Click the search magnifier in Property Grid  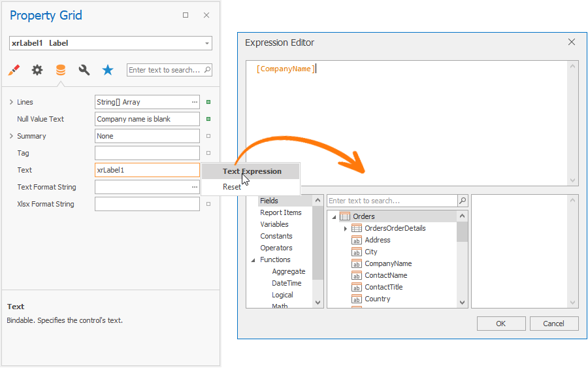click(x=207, y=70)
